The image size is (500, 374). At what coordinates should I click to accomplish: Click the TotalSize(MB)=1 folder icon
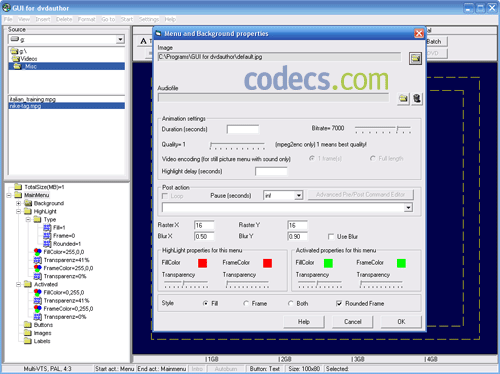tap(18, 187)
